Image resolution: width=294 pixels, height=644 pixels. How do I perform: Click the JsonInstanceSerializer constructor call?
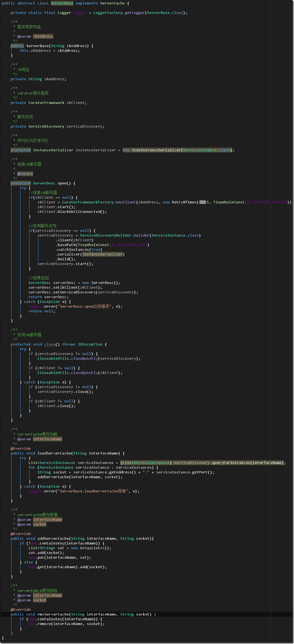click(156, 150)
